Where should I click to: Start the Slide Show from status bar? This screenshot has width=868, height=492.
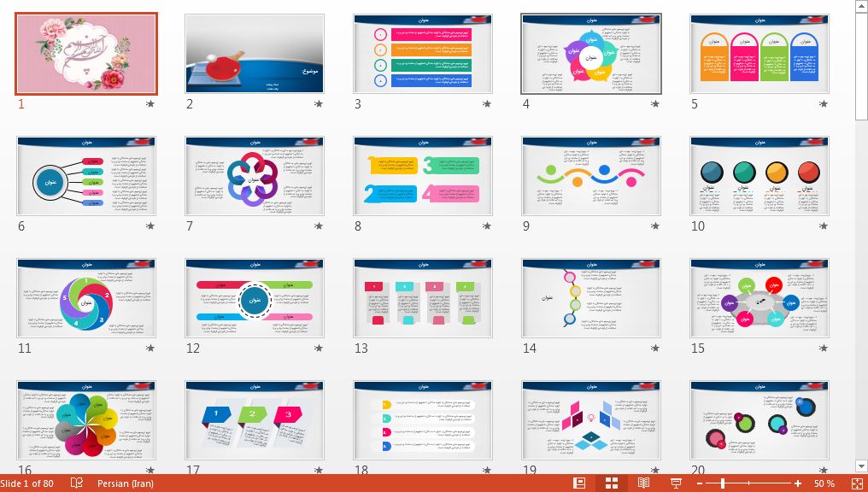tap(676, 483)
